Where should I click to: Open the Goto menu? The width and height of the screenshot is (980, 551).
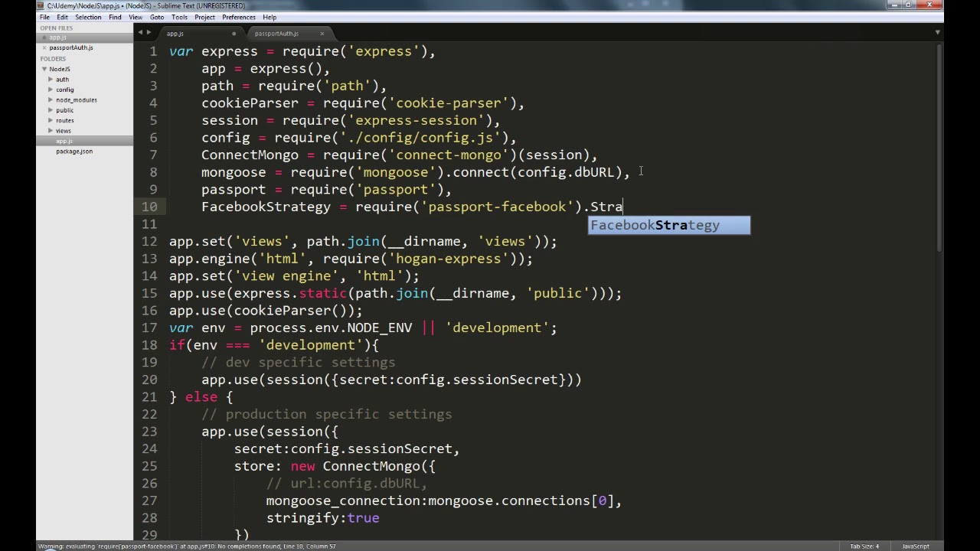[x=156, y=17]
